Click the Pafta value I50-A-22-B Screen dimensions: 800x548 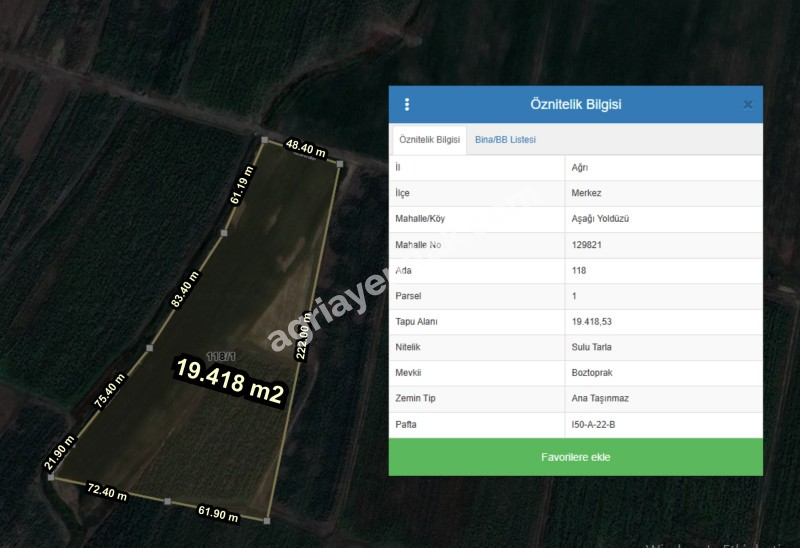[x=594, y=425]
